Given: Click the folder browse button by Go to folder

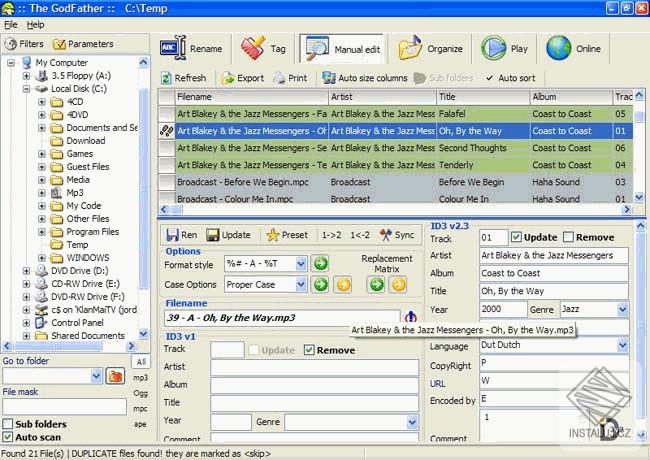Looking at the screenshot, I should tap(115, 376).
